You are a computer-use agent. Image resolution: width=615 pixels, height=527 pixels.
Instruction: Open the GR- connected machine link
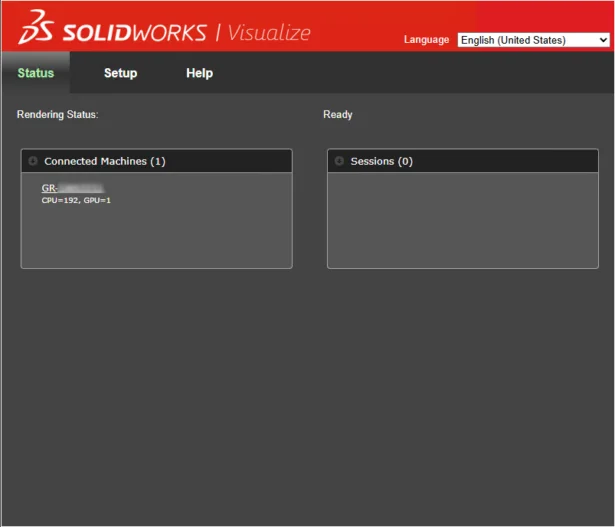(72, 188)
